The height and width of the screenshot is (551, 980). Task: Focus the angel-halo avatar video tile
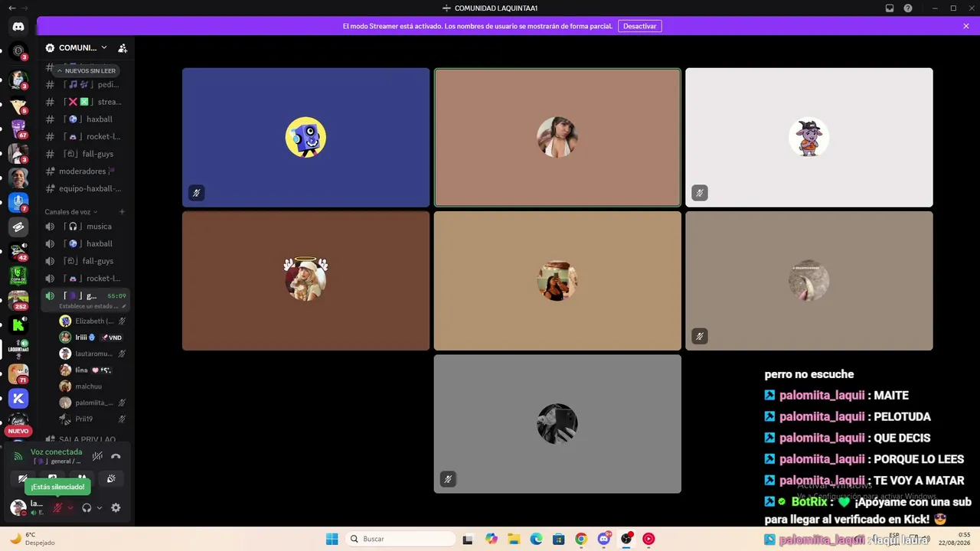pos(305,280)
